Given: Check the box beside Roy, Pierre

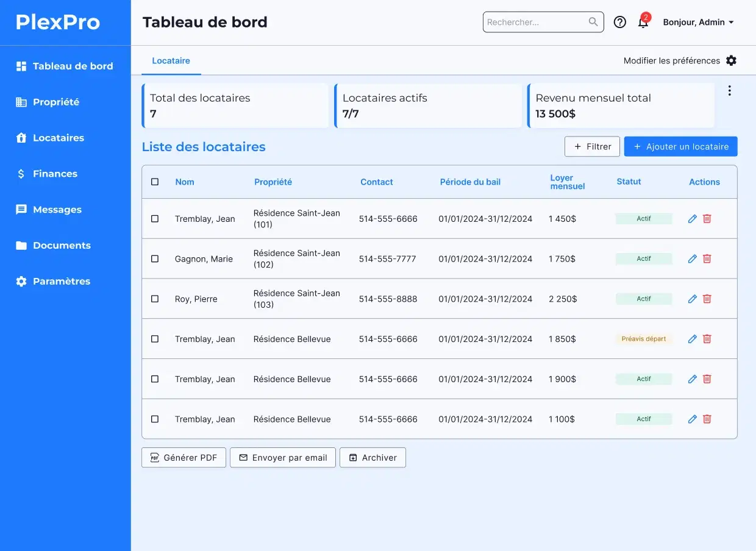Looking at the screenshot, I should coord(155,299).
